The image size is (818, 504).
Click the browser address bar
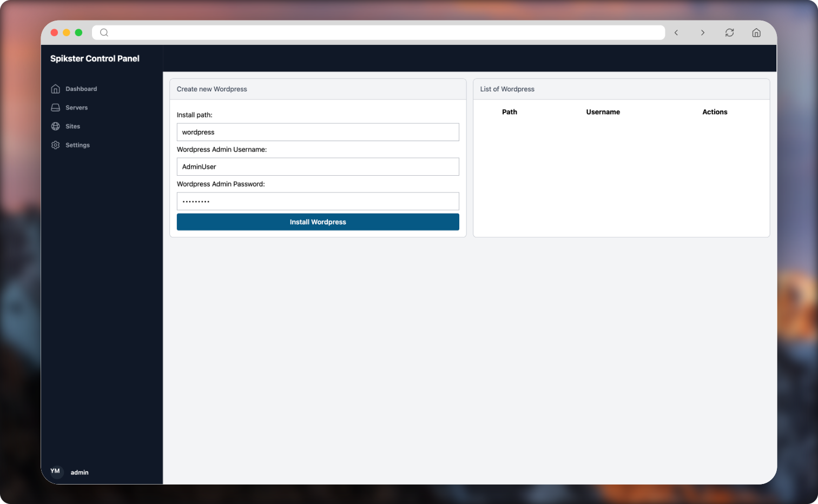tap(379, 32)
